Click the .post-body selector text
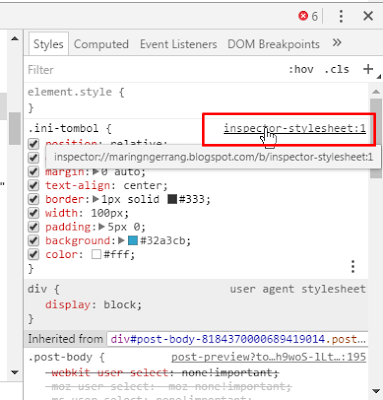383x400 pixels. [x=60, y=357]
